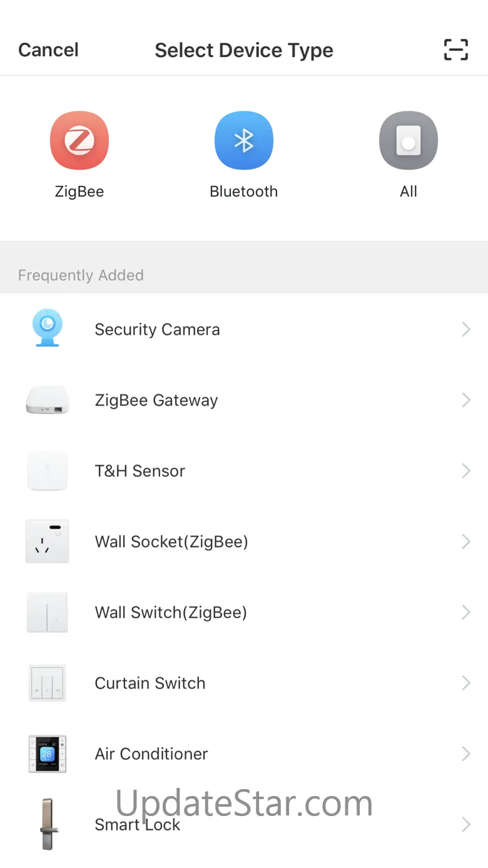The height and width of the screenshot is (868, 488).
Task: Open T&H Sensor row arrow
Action: click(x=465, y=471)
